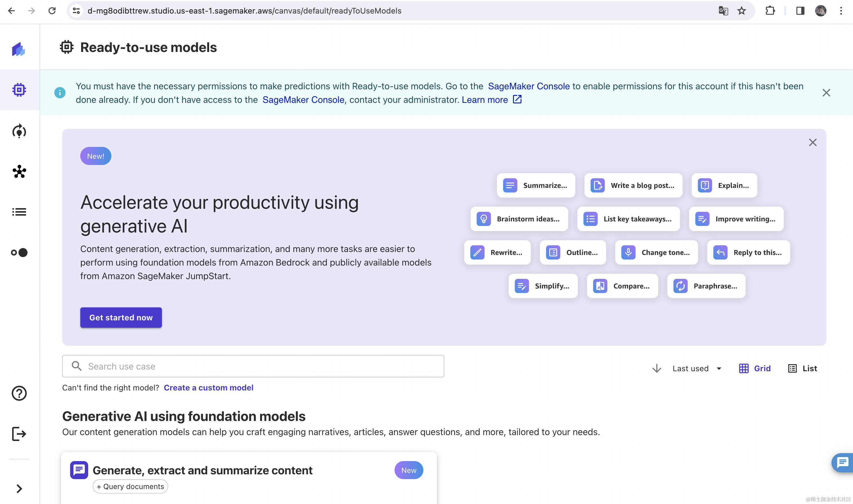Click the AI/ML models panel icon
853x504 pixels.
[20, 89]
